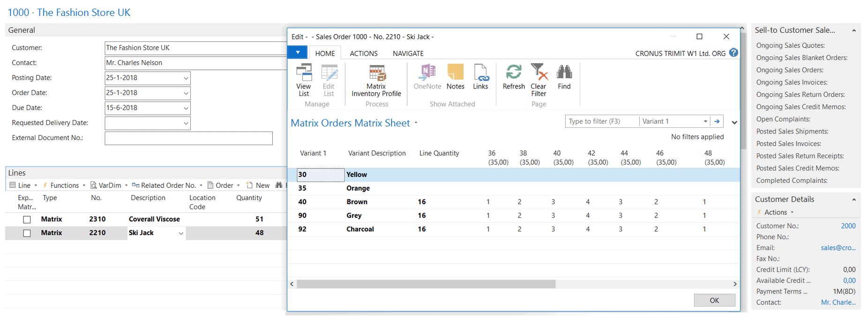Open customer number 2000 link

click(848, 226)
